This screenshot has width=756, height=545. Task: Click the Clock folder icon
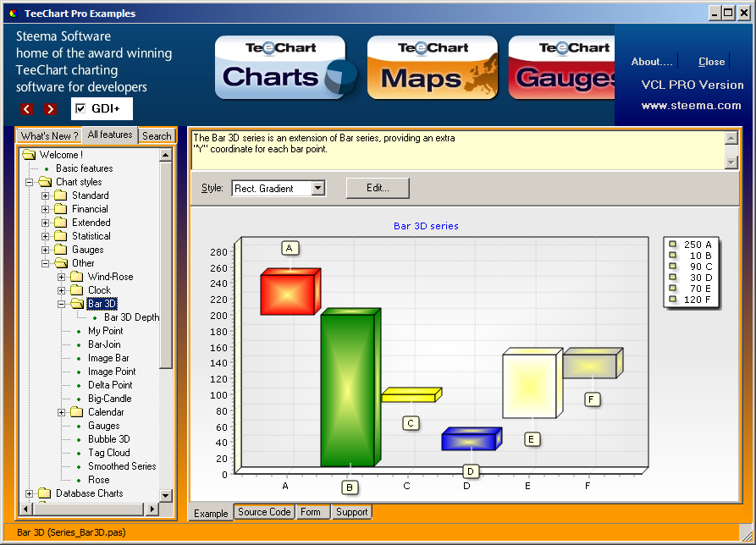[x=77, y=290]
